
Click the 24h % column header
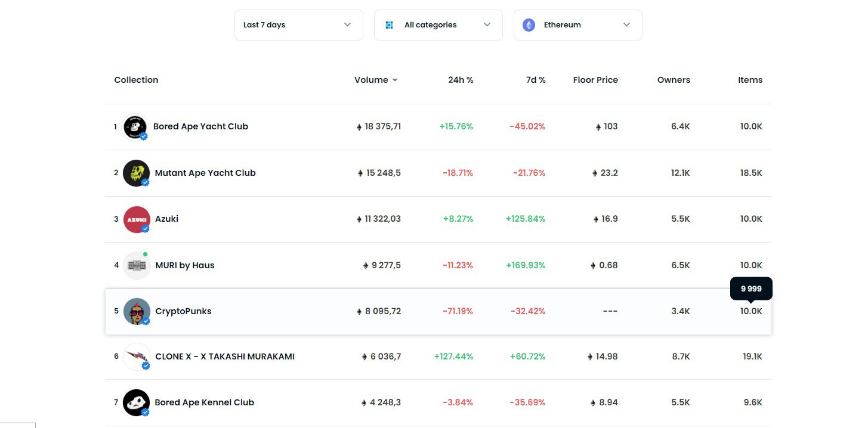pyautogui.click(x=461, y=80)
